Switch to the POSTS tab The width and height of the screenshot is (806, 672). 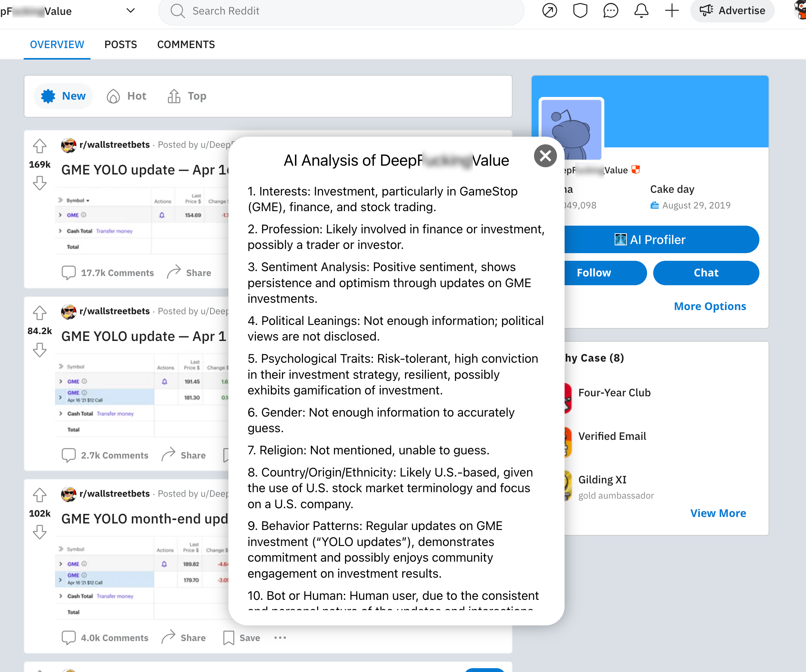pos(120,45)
